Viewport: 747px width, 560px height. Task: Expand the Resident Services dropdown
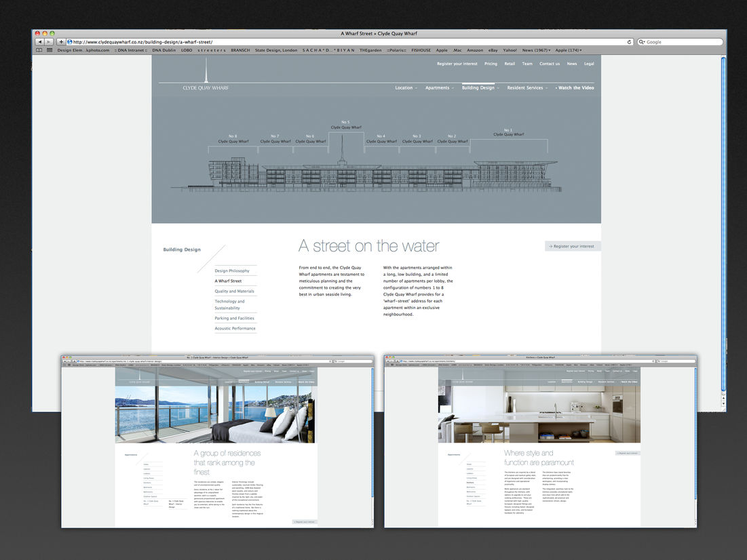pos(527,87)
